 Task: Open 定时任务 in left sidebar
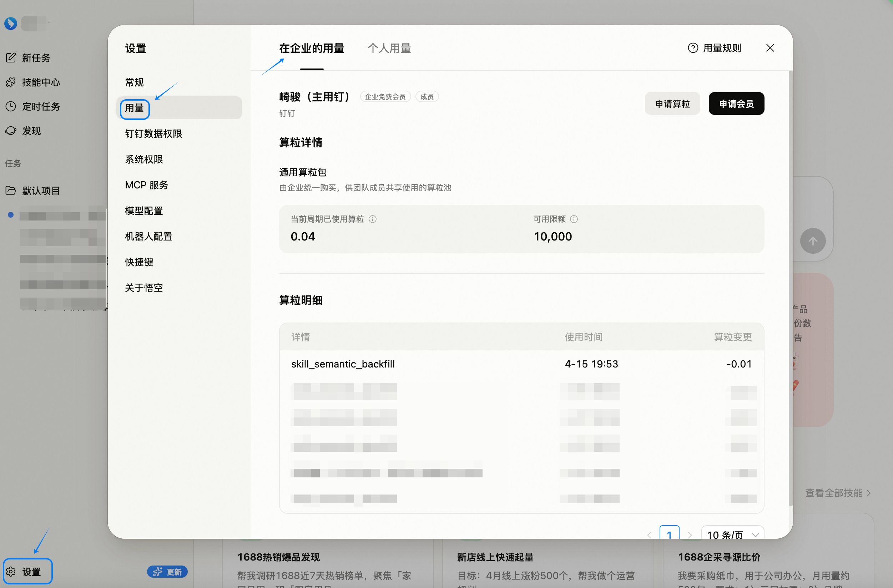pos(41,106)
